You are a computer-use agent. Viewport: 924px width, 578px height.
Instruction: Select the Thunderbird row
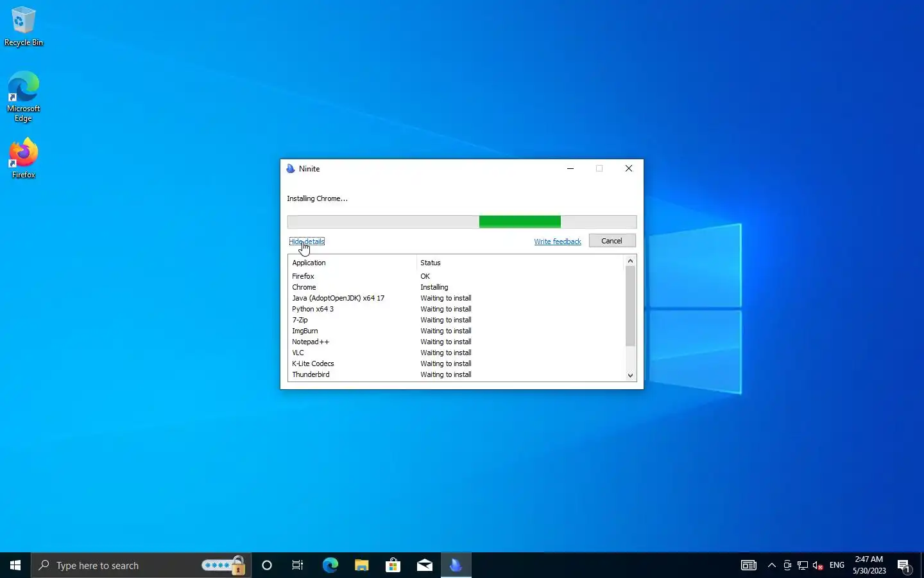pos(456,374)
